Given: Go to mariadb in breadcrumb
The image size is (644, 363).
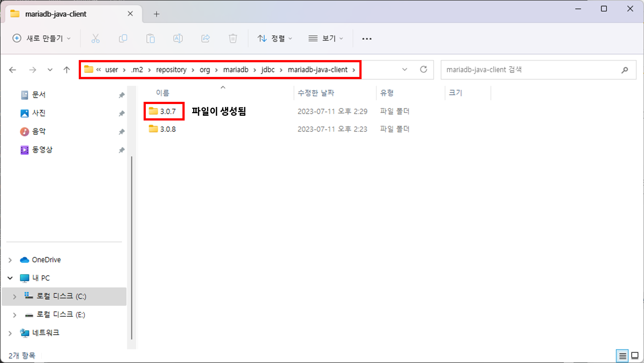Looking at the screenshot, I should (236, 70).
